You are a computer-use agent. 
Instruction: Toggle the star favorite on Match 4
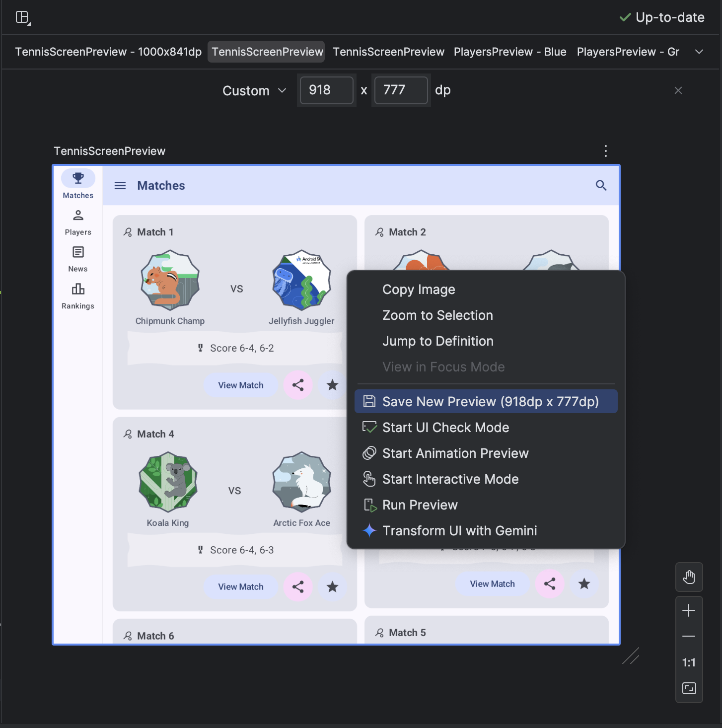point(332,586)
